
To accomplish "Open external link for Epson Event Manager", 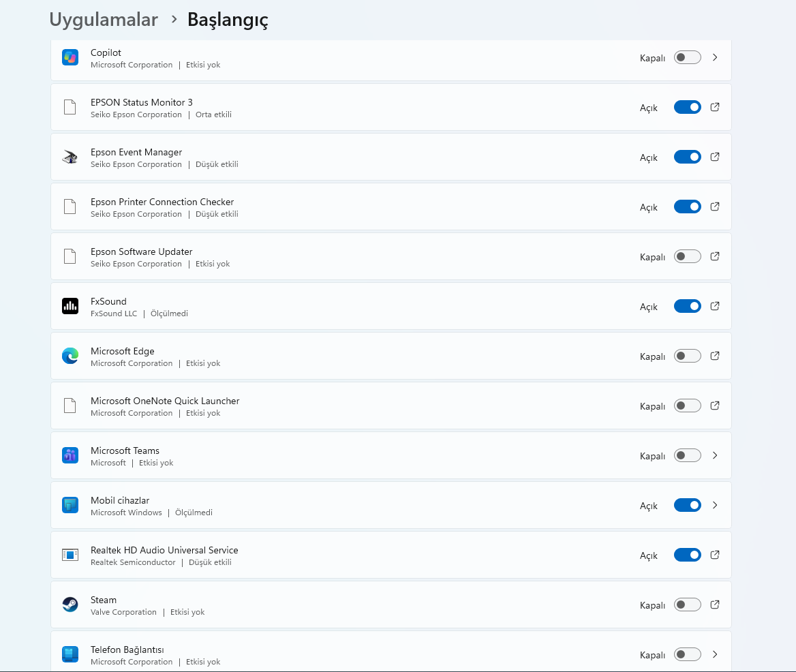I will 715,157.
